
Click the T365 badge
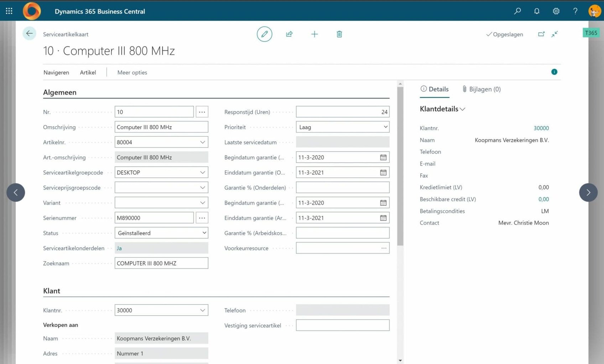tap(591, 33)
